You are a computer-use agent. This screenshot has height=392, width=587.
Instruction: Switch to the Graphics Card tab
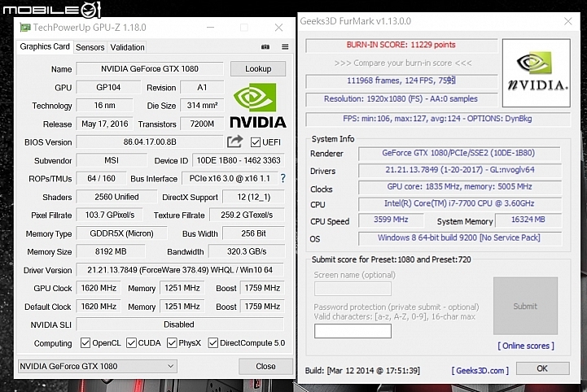point(45,46)
